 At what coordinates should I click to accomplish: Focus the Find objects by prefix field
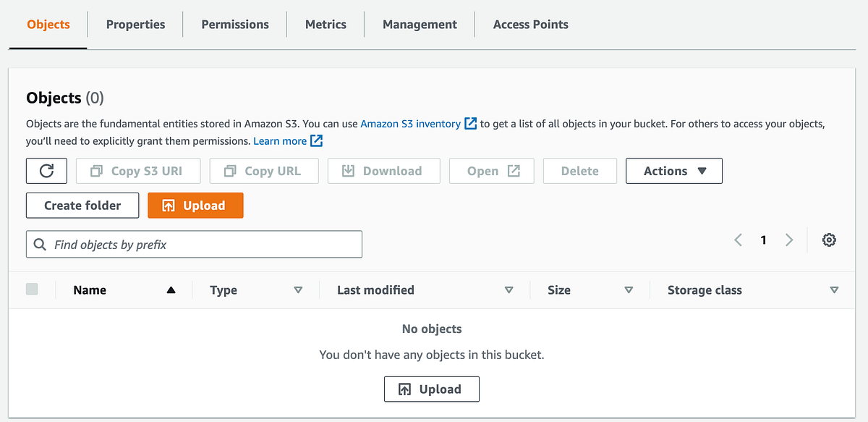point(194,245)
